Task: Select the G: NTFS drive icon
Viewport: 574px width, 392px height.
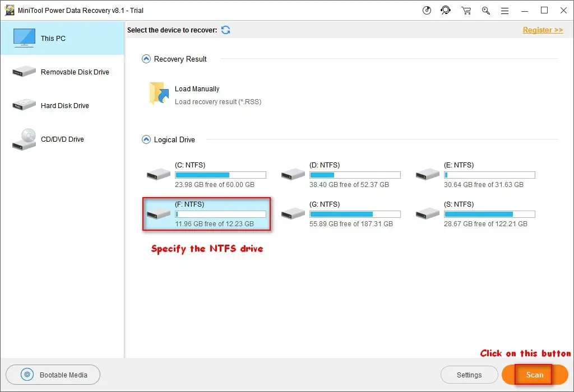Action: [293, 213]
